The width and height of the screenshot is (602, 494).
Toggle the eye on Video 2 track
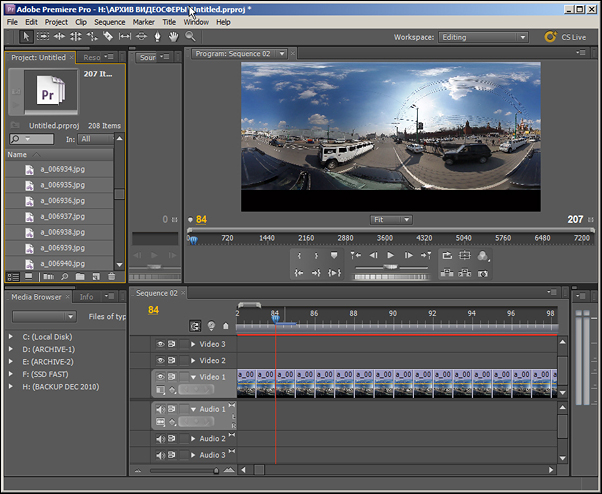tap(159, 360)
